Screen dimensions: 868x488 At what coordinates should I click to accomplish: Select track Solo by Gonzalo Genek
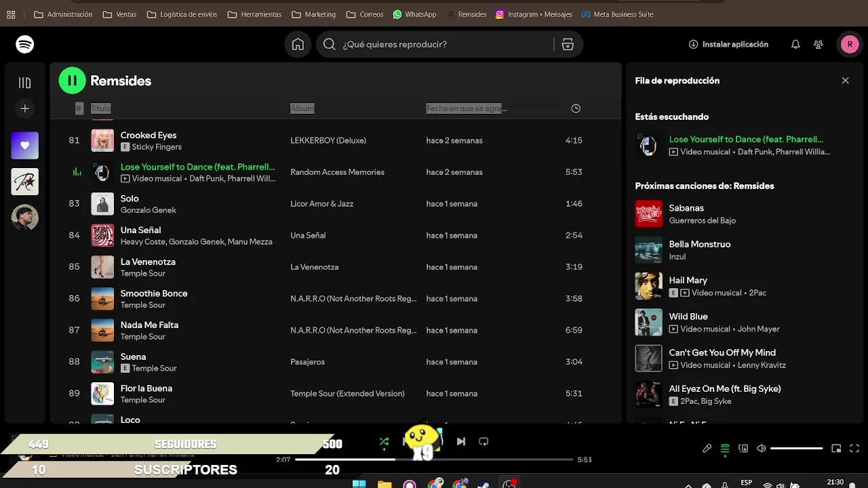point(130,199)
